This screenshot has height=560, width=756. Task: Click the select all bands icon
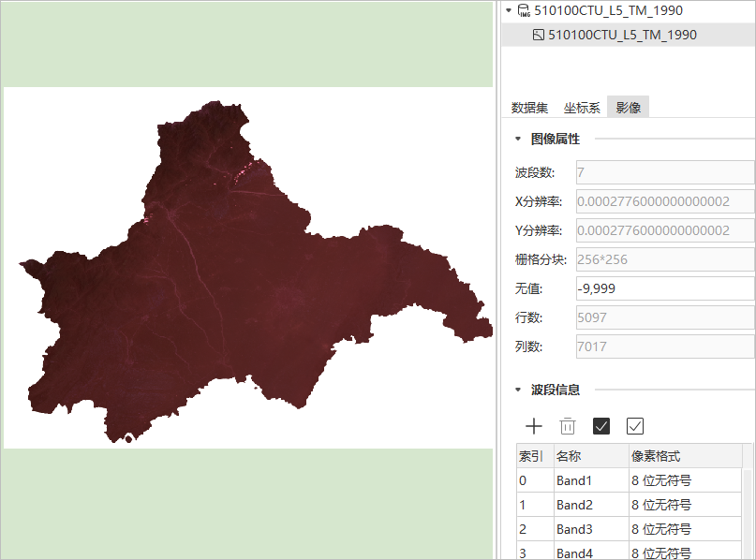click(x=601, y=426)
